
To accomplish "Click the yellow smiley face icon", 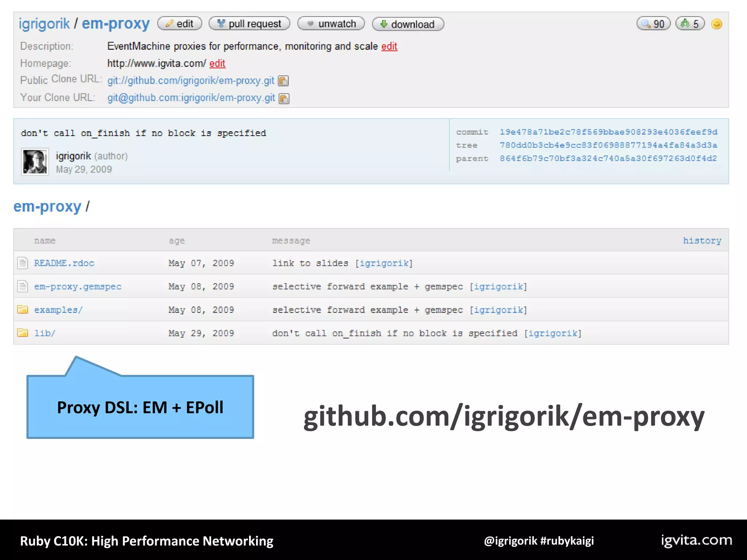I will [x=717, y=24].
